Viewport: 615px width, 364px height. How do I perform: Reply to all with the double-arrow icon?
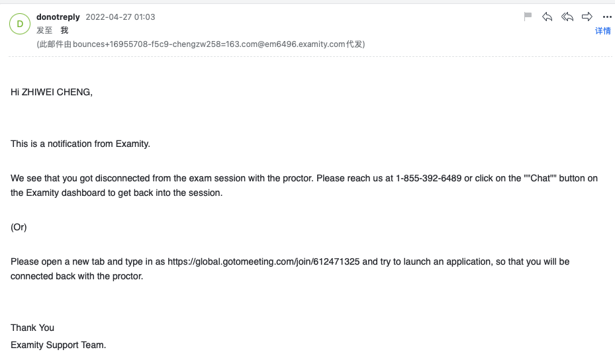click(567, 17)
